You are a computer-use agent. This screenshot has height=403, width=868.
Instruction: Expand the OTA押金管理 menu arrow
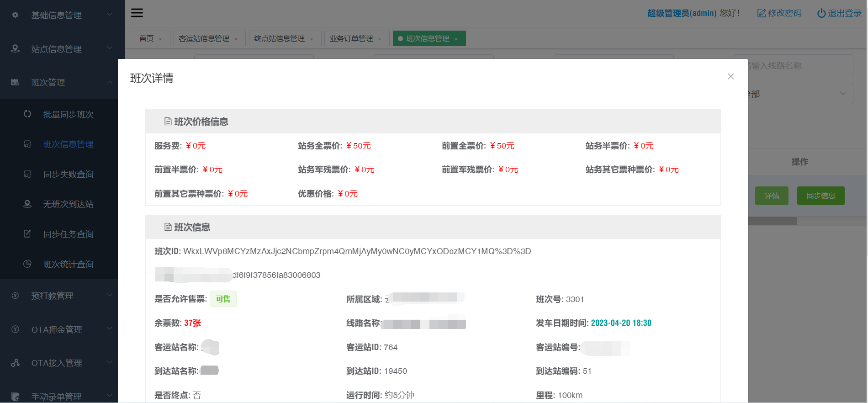point(110,328)
